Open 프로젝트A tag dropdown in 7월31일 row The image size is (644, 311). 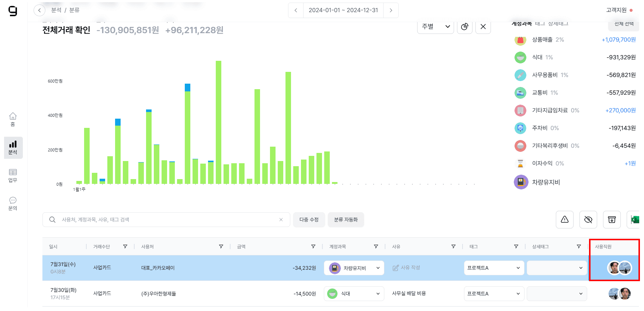pos(494,268)
